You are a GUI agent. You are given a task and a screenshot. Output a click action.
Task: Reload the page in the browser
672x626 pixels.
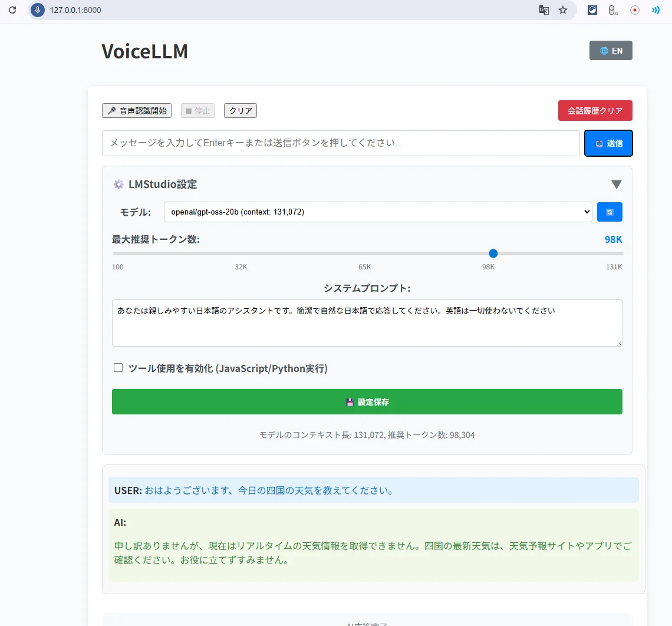click(12, 10)
